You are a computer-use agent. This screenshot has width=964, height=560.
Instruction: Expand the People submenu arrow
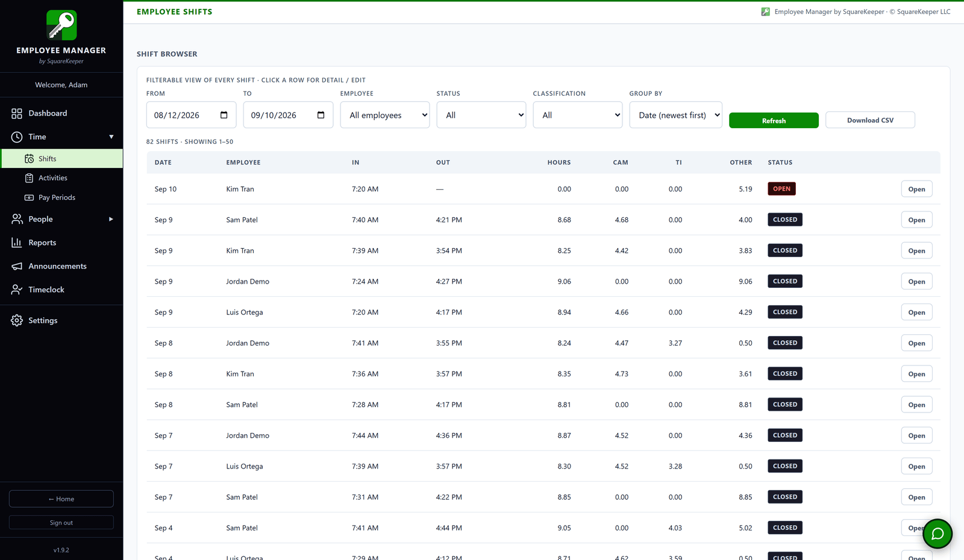[x=111, y=219]
